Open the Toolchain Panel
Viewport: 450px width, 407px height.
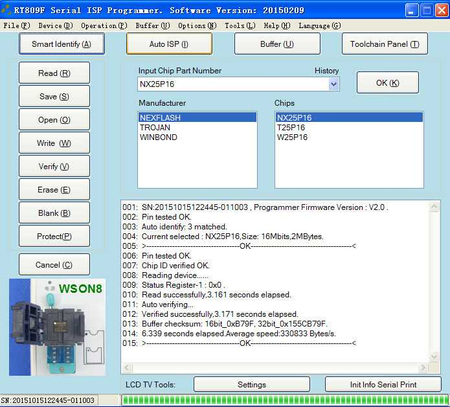(x=385, y=44)
